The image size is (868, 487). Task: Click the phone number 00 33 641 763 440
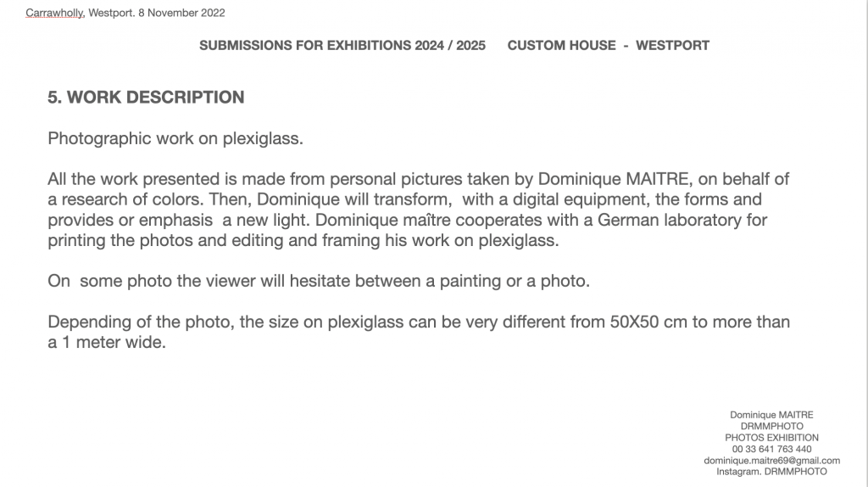point(771,449)
